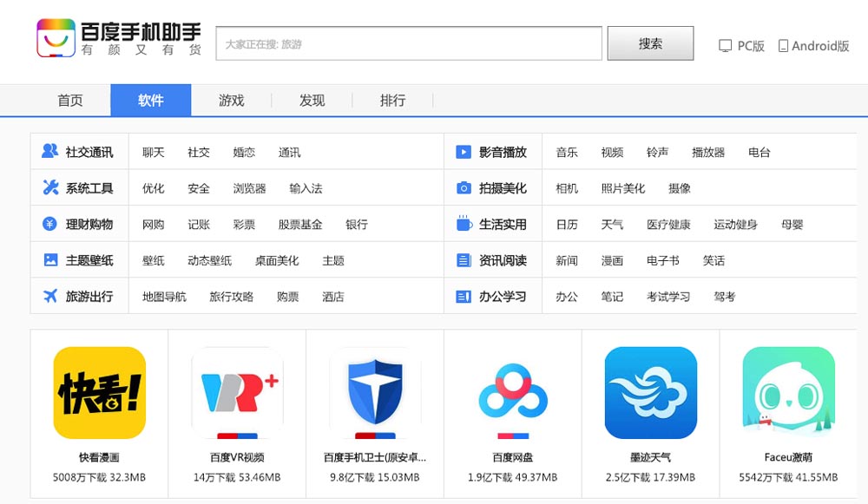Image resolution: width=868 pixels, height=504 pixels.
Task: Open the 驾考 subcategory
Action: coord(725,297)
